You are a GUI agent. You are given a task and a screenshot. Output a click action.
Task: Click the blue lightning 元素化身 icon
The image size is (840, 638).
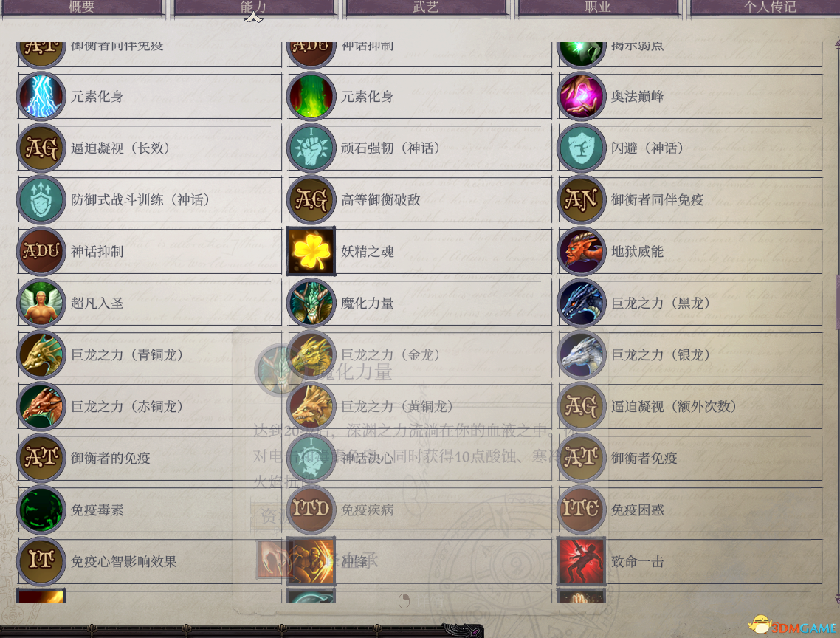[41, 96]
